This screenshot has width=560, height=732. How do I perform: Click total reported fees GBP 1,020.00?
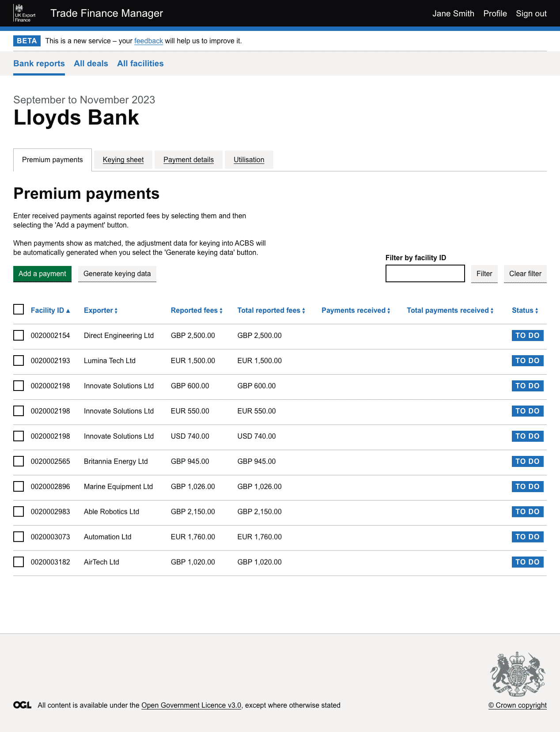pyautogui.click(x=259, y=562)
